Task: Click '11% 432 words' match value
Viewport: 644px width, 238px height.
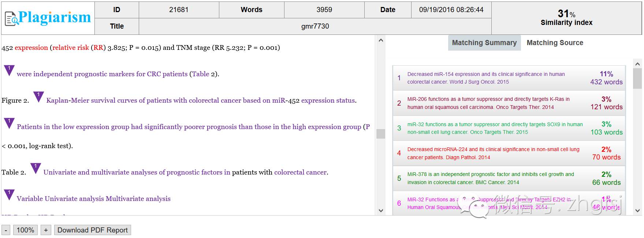Action: point(606,78)
